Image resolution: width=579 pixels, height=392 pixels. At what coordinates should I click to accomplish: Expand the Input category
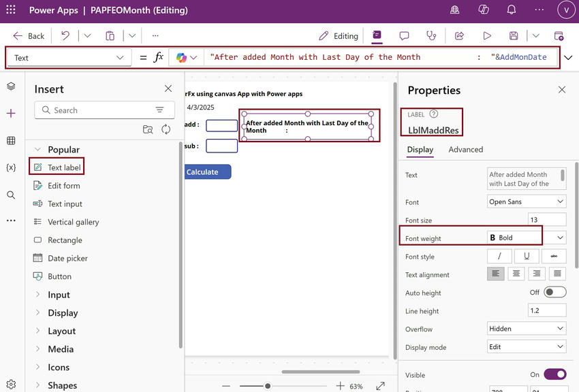click(37, 294)
